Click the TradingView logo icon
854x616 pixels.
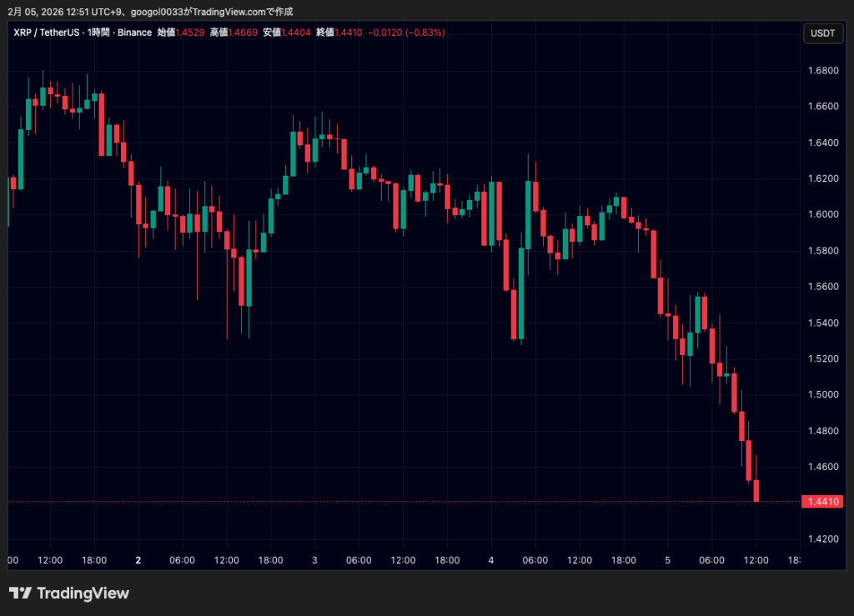tap(20, 593)
